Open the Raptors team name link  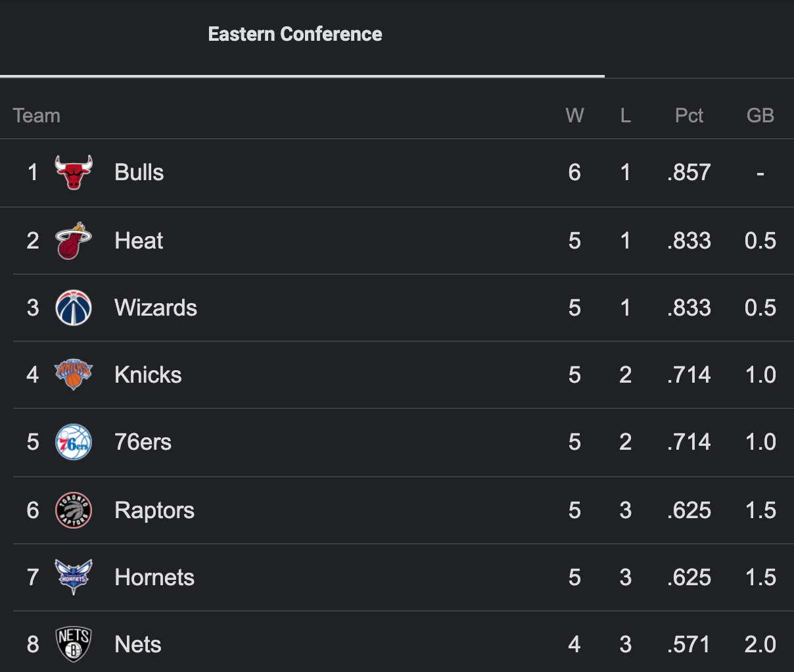[x=154, y=510]
